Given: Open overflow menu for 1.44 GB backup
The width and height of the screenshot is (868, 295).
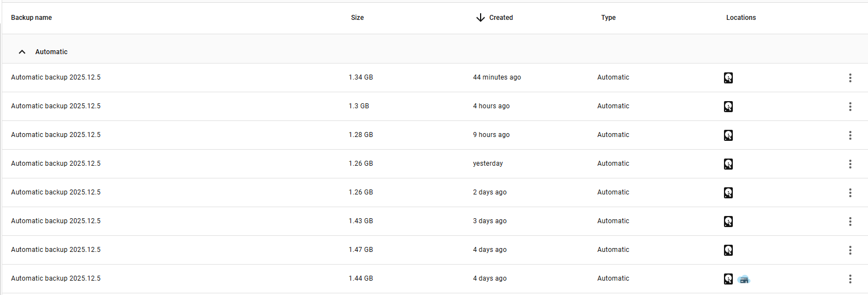Looking at the screenshot, I should pos(850,279).
